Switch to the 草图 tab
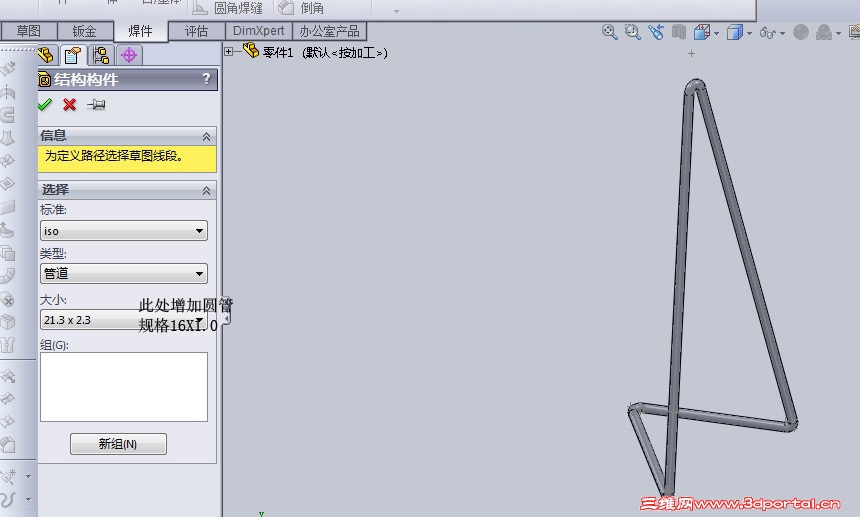Image resolution: width=860 pixels, height=517 pixels. click(x=29, y=31)
